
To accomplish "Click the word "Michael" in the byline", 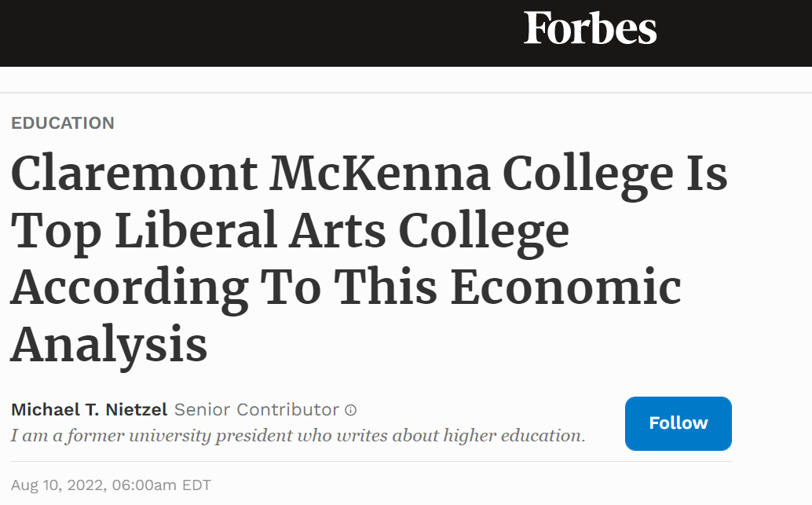I will pyautogui.click(x=41, y=410).
